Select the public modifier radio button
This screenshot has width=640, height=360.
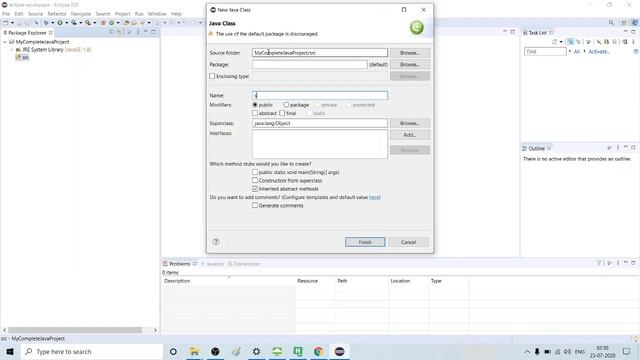pos(255,105)
